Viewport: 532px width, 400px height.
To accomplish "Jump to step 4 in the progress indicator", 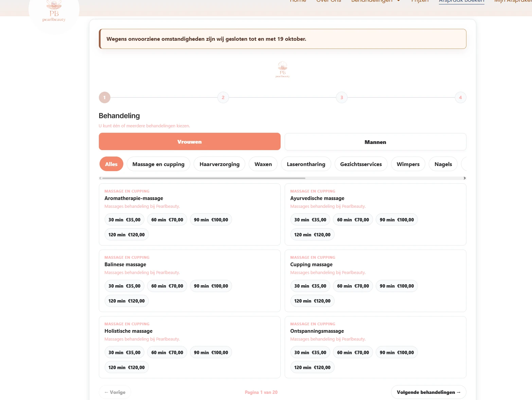I will click(461, 97).
